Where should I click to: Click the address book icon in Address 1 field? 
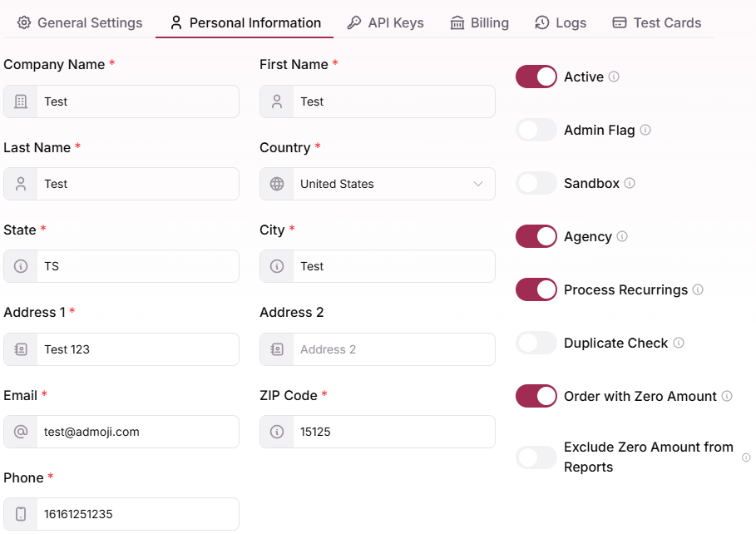point(21,349)
